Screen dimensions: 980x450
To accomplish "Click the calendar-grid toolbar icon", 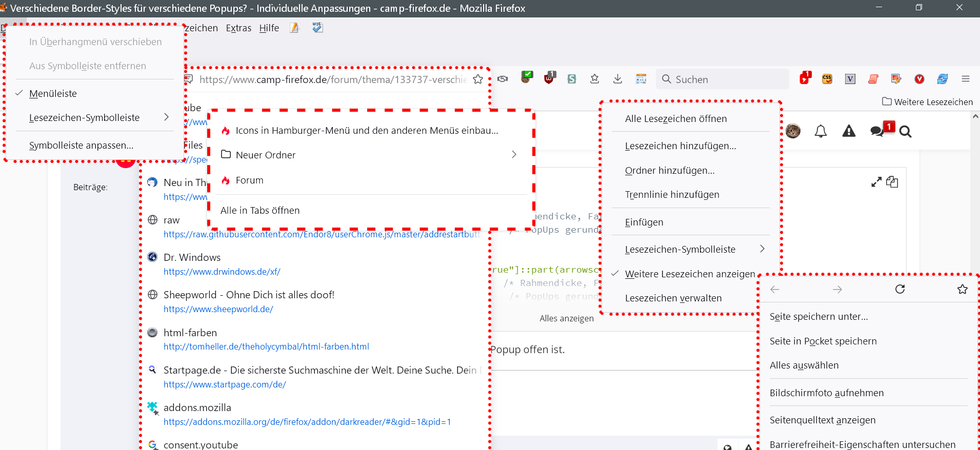I will click(641, 79).
